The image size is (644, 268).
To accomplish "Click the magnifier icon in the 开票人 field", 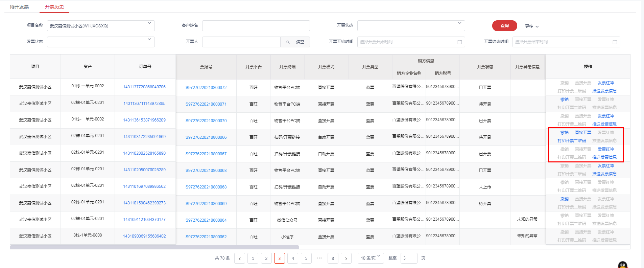I will pyautogui.click(x=288, y=42).
